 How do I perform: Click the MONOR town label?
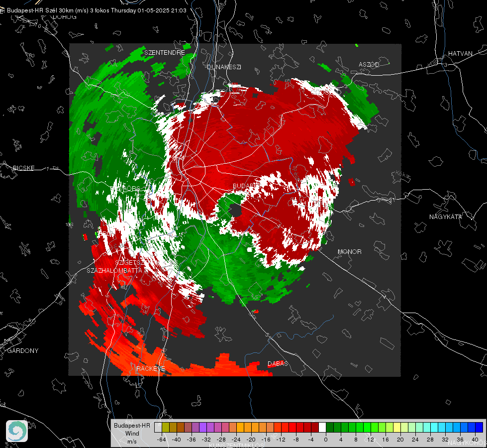(349, 251)
